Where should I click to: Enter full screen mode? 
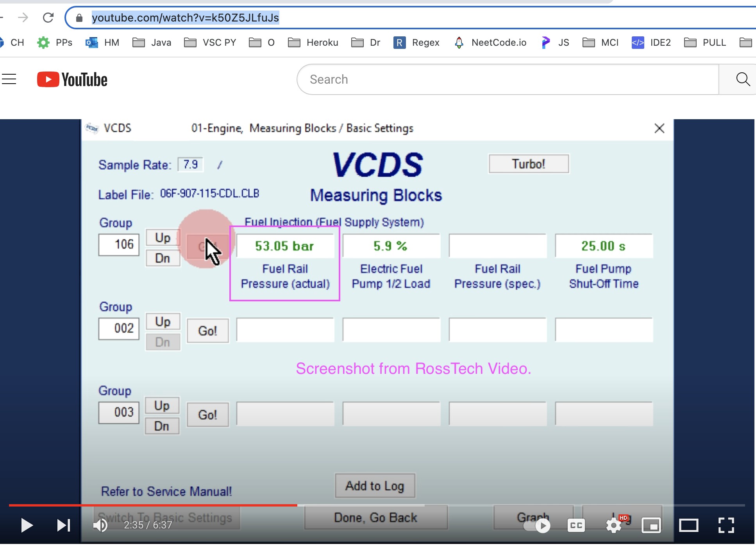726,525
